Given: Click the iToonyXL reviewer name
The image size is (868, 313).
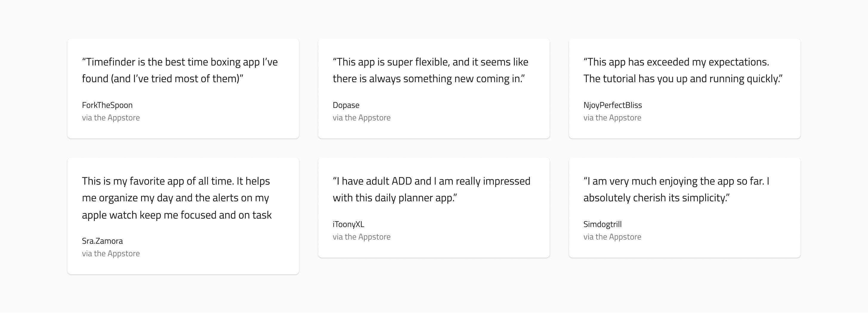Looking at the screenshot, I should (348, 224).
